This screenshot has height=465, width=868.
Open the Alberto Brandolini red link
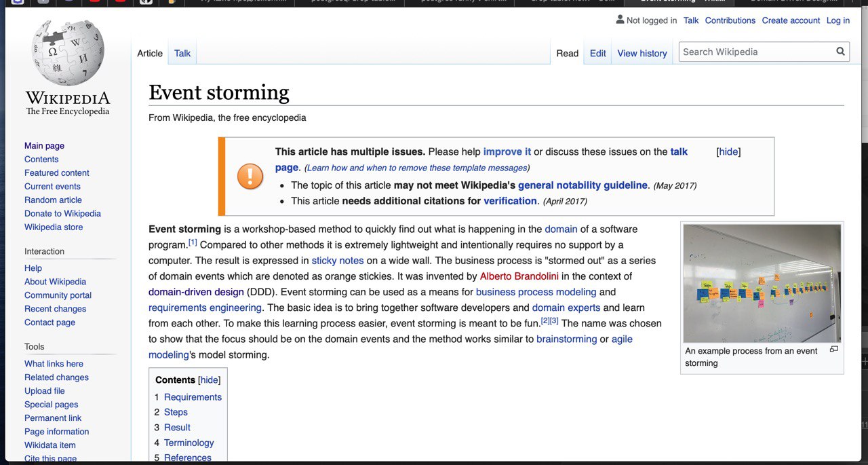point(519,276)
